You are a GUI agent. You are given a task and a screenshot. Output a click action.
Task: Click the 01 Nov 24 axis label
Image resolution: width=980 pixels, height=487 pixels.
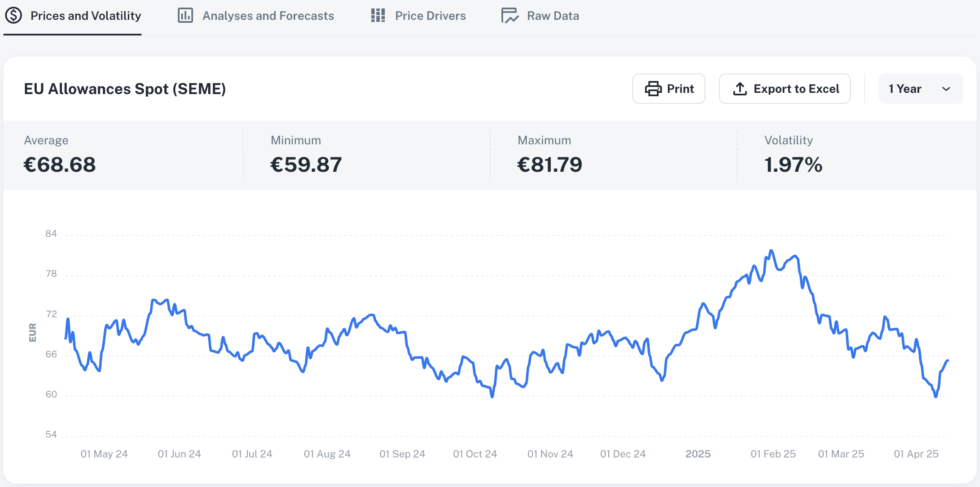tap(550, 454)
